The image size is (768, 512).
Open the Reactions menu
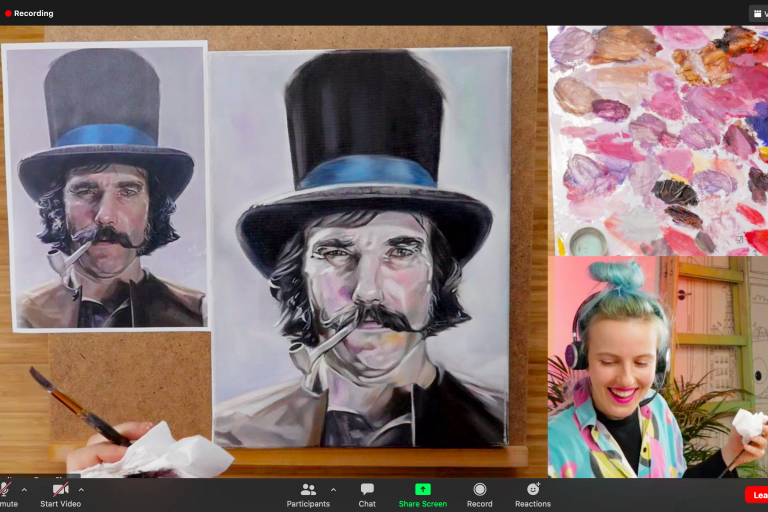tap(533, 495)
